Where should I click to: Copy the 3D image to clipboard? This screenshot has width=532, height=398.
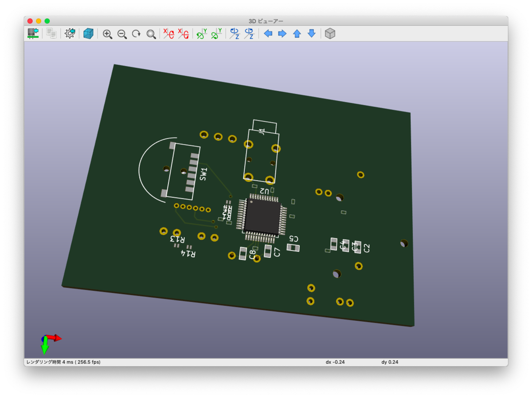coord(51,33)
